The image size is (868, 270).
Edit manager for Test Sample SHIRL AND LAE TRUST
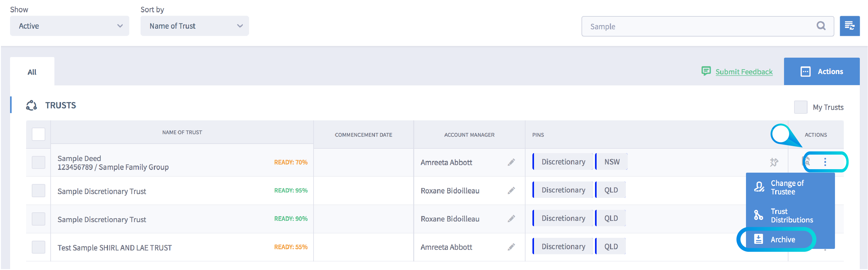(x=511, y=247)
